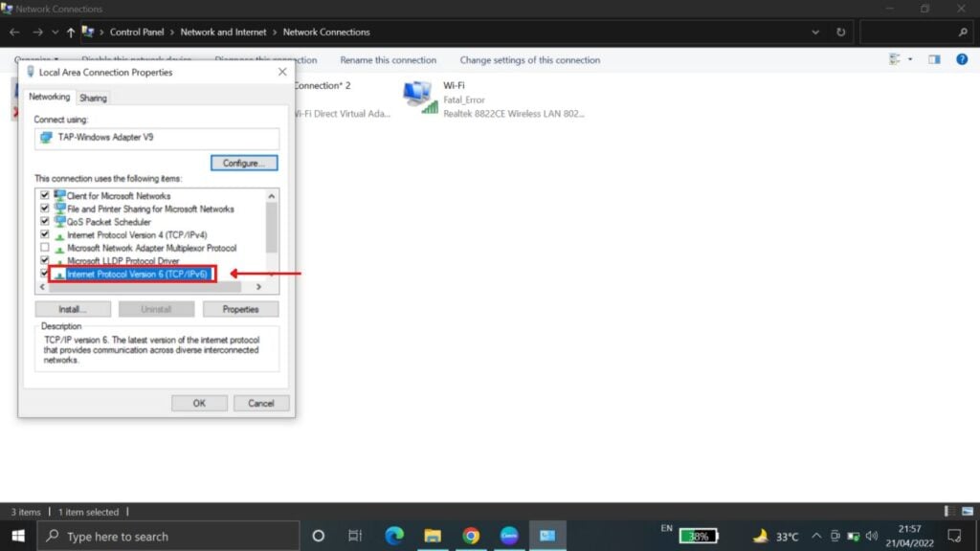Image resolution: width=980 pixels, height=551 pixels.
Task: Refresh the Network Connections view
Action: [840, 32]
